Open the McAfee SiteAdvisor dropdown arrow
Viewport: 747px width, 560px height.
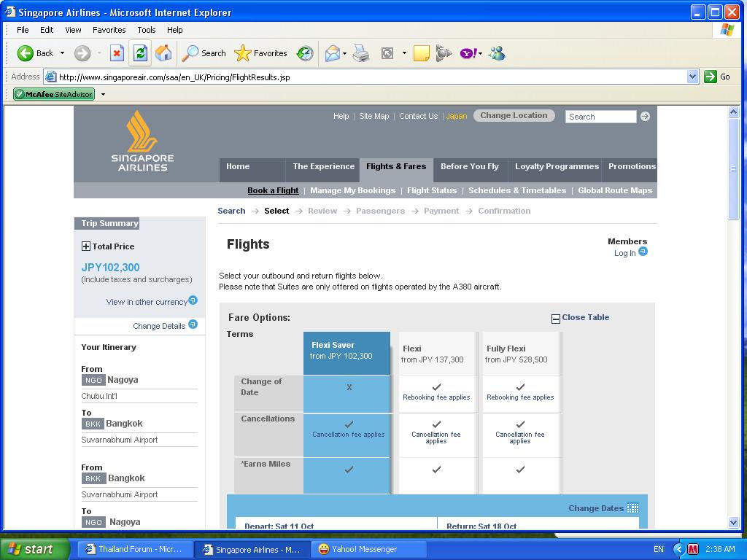click(x=103, y=94)
